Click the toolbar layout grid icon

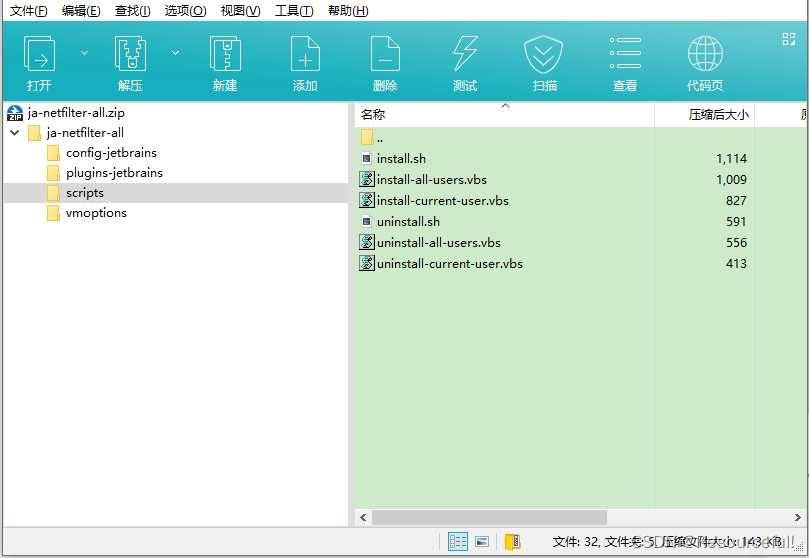point(789,39)
